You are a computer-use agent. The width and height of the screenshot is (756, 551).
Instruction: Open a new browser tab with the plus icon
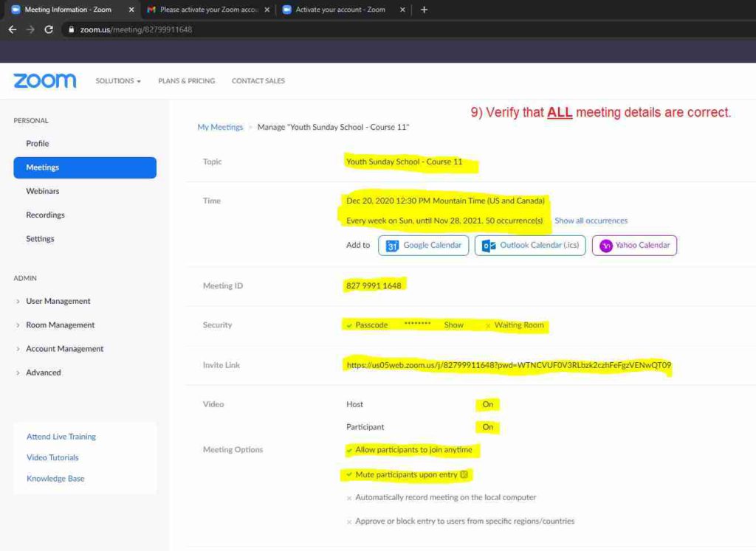click(424, 10)
